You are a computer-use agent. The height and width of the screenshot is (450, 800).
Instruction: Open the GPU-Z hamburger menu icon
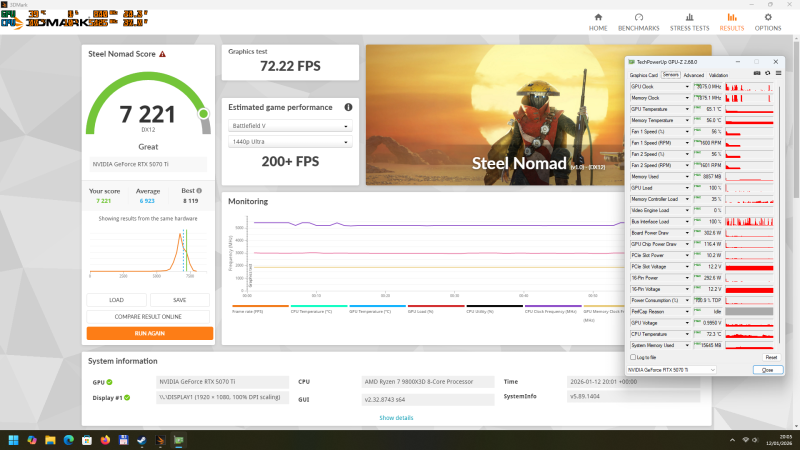click(x=778, y=73)
